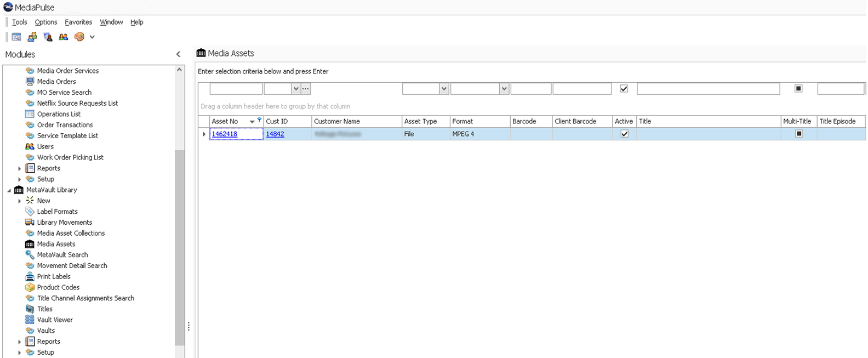Click the Cust ID ellipsis lookup button
The image size is (868, 358).
[306, 88]
